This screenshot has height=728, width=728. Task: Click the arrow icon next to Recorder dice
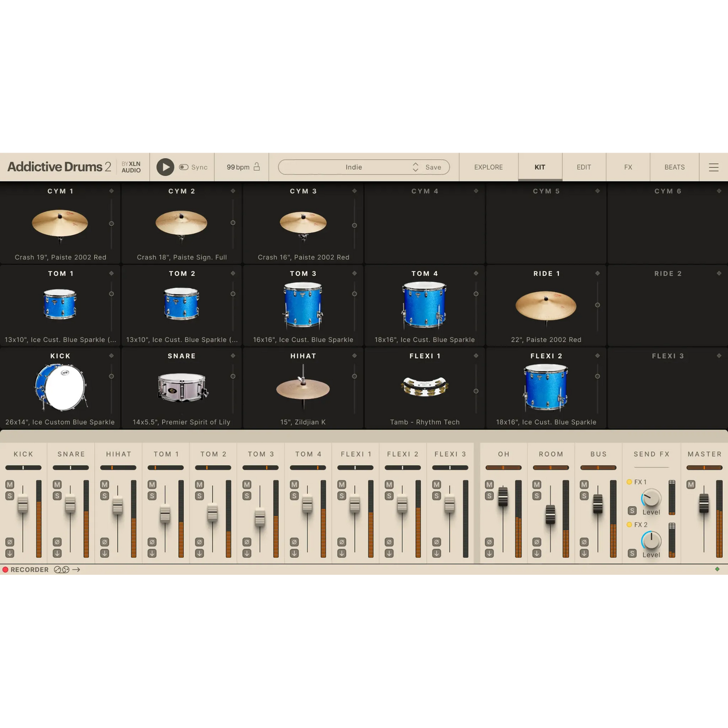[77, 569]
